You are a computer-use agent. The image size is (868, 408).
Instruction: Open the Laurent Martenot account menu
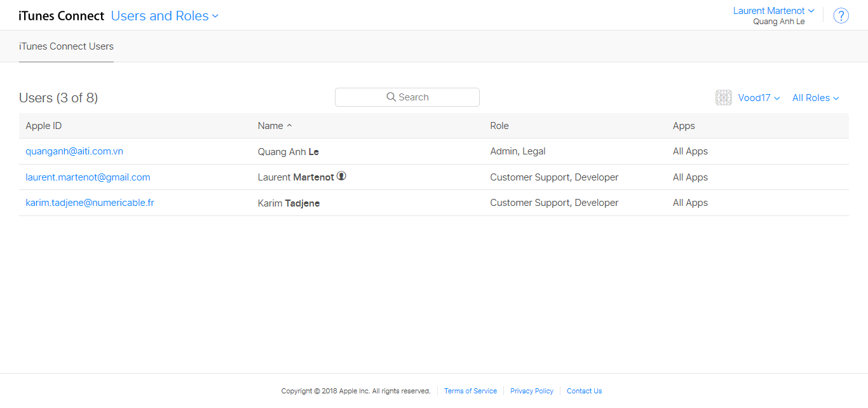click(773, 11)
